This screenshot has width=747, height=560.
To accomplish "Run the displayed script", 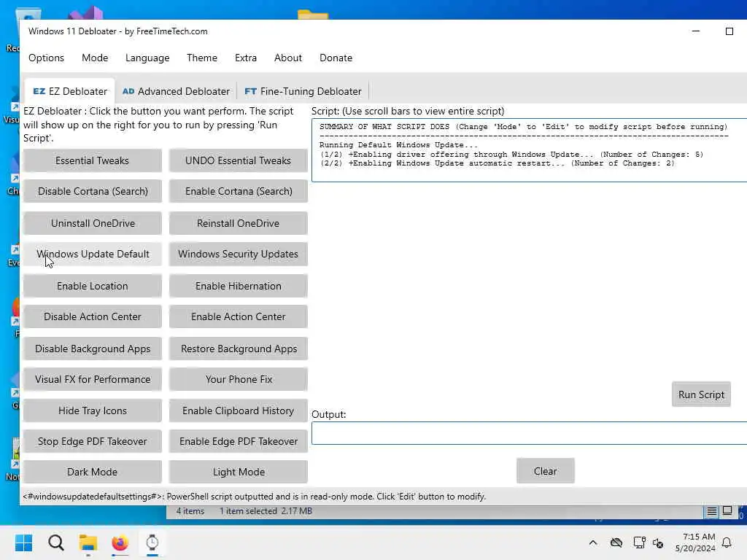I will point(701,394).
